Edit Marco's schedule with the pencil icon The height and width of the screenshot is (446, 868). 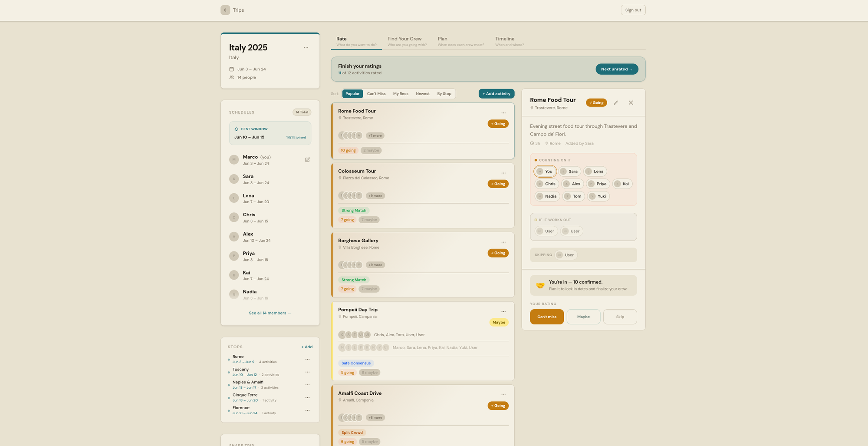pyautogui.click(x=307, y=160)
